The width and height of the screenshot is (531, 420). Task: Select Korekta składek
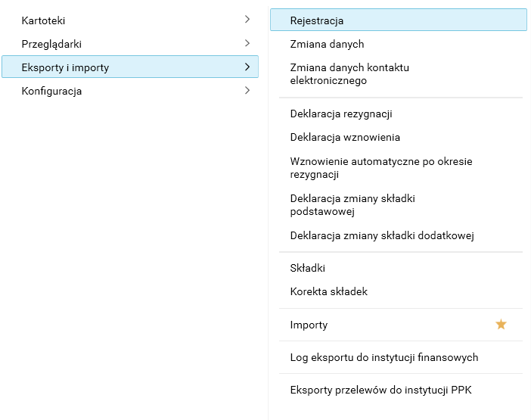pyautogui.click(x=328, y=291)
